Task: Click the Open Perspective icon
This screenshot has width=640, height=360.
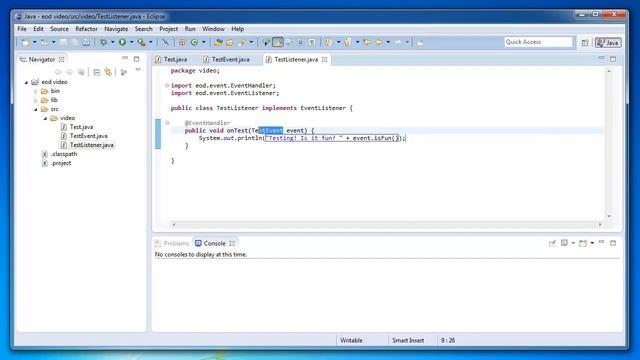Action: tap(585, 42)
